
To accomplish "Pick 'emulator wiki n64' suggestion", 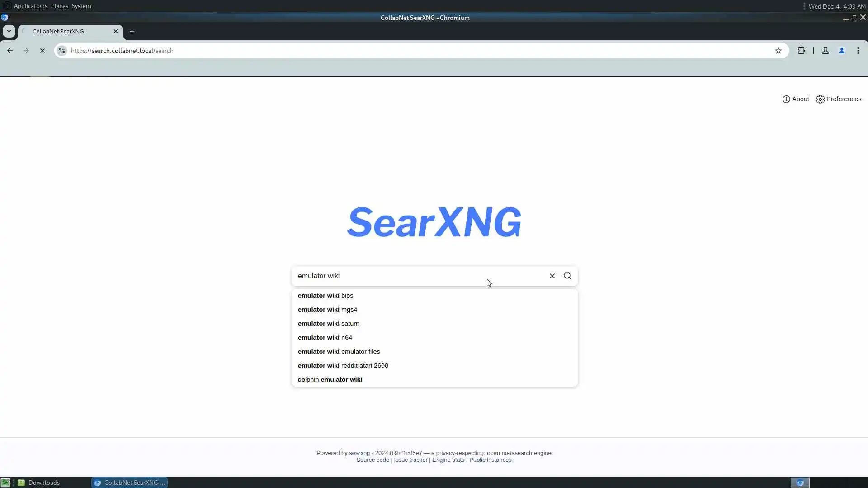I will tap(325, 338).
